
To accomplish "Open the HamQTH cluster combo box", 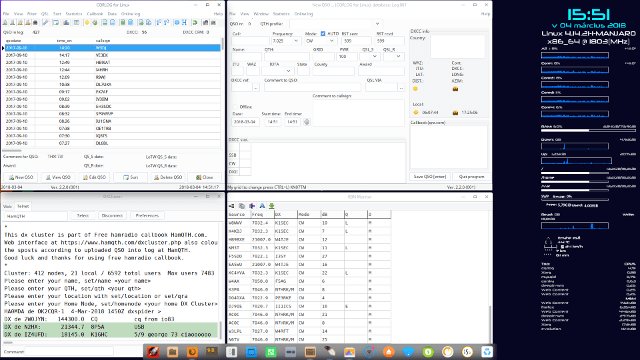I will (35, 216).
